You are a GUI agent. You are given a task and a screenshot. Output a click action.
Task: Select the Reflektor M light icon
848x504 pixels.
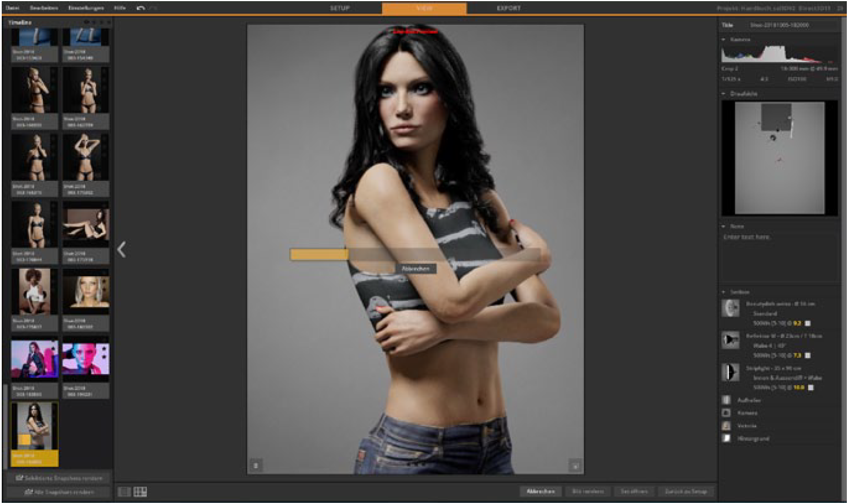coord(730,340)
